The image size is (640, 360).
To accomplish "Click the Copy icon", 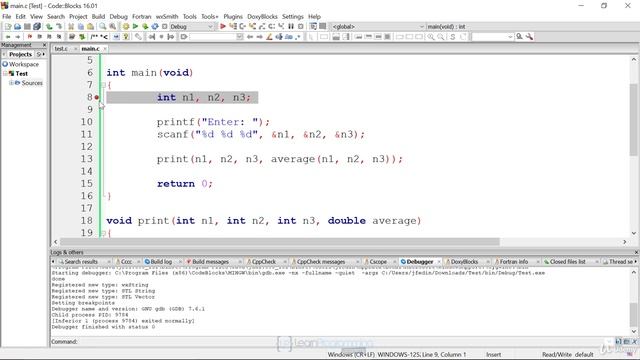I will coord(81,27).
